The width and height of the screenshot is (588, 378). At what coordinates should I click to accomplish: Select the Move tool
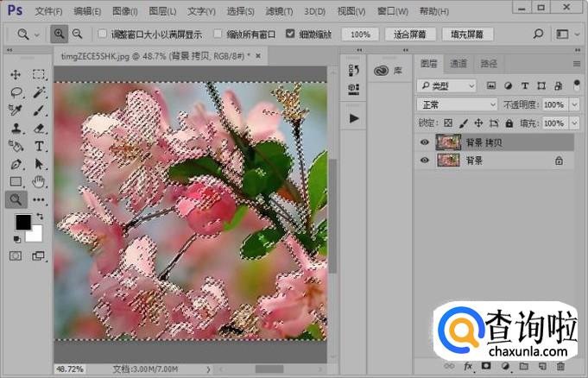(16, 74)
